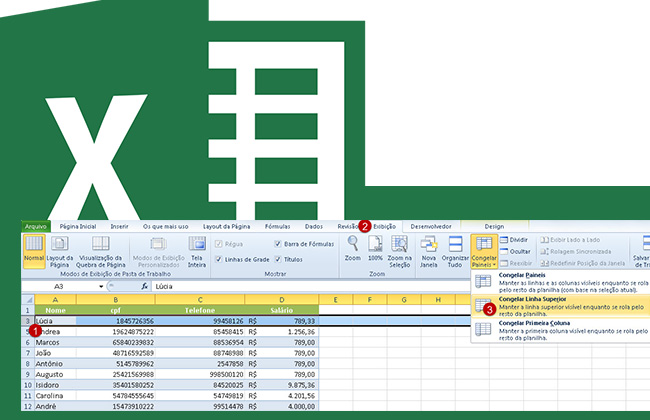This screenshot has width=650, height=420.
Task: Select column D header
Action: [281, 299]
